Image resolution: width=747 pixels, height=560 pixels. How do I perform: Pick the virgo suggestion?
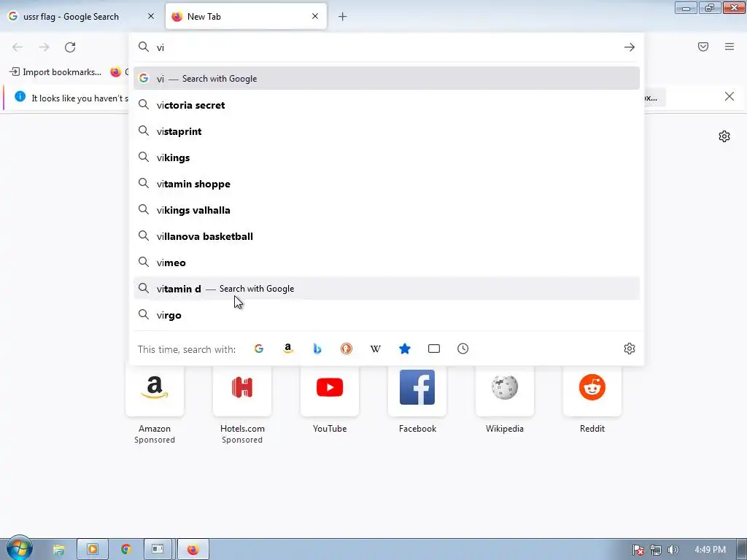pos(387,315)
